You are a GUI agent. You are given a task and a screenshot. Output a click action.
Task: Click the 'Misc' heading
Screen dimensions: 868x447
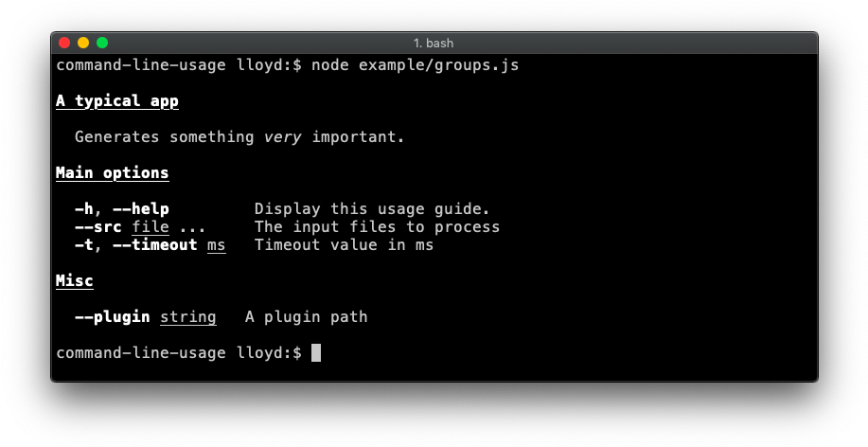(75, 281)
